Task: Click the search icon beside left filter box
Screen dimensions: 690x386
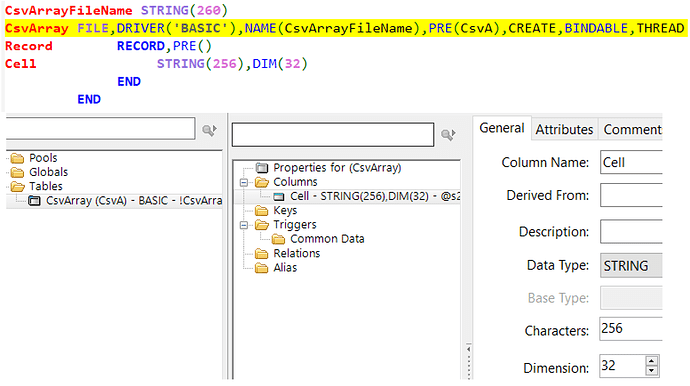Action: coord(209,130)
